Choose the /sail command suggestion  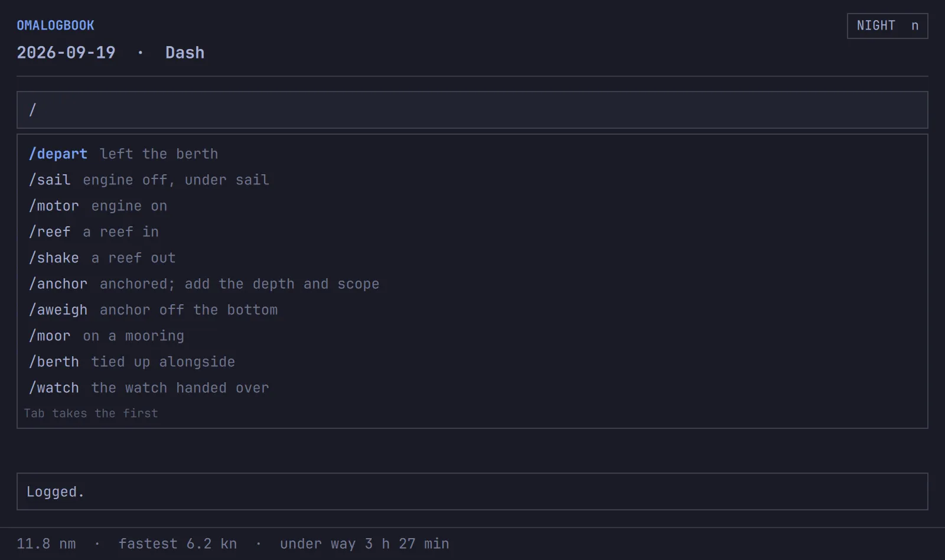point(472,180)
